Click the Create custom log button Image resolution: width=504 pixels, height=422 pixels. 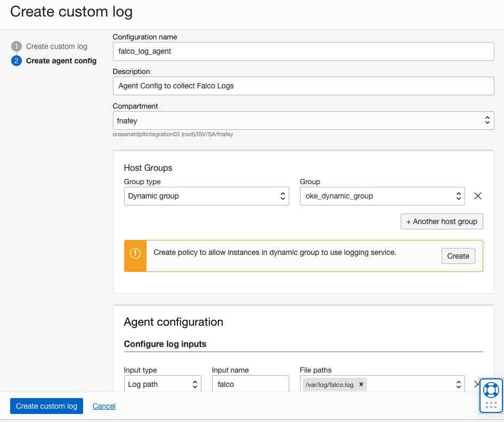point(46,406)
